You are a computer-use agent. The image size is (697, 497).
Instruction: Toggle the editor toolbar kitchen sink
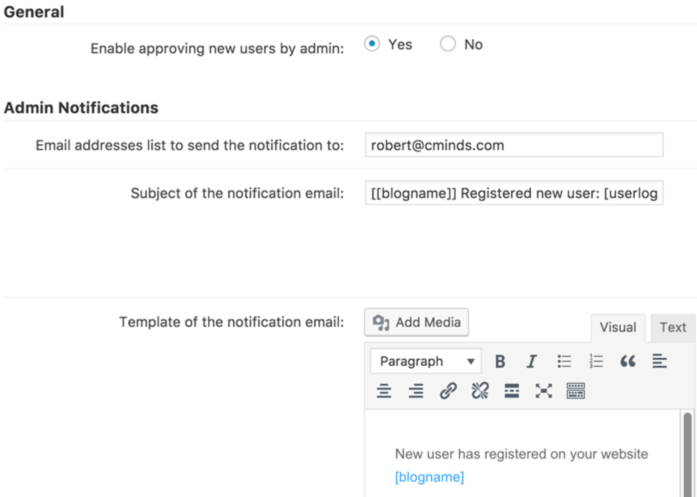click(x=575, y=391)
